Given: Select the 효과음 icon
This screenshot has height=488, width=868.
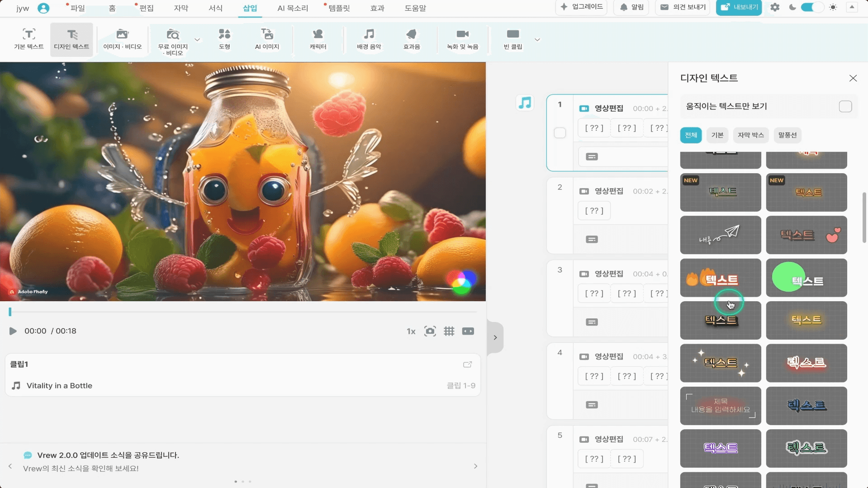Looking at the screenshot, I should click(411, 39).
